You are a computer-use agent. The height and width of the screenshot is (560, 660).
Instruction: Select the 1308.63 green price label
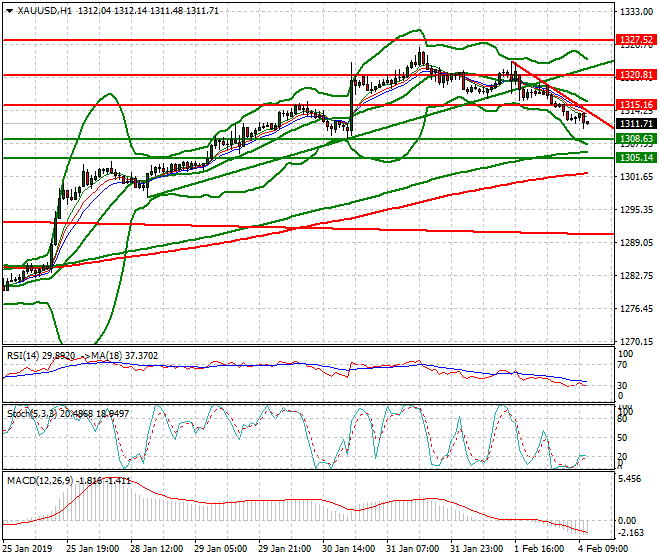pos(636,139)
